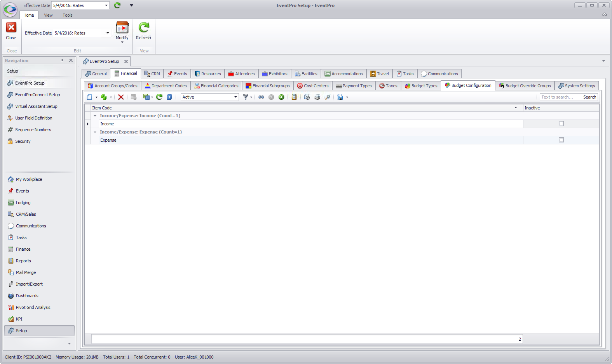Click the green move down arrow icon
This screenshot has height=364, width=612.
[281, 97]
